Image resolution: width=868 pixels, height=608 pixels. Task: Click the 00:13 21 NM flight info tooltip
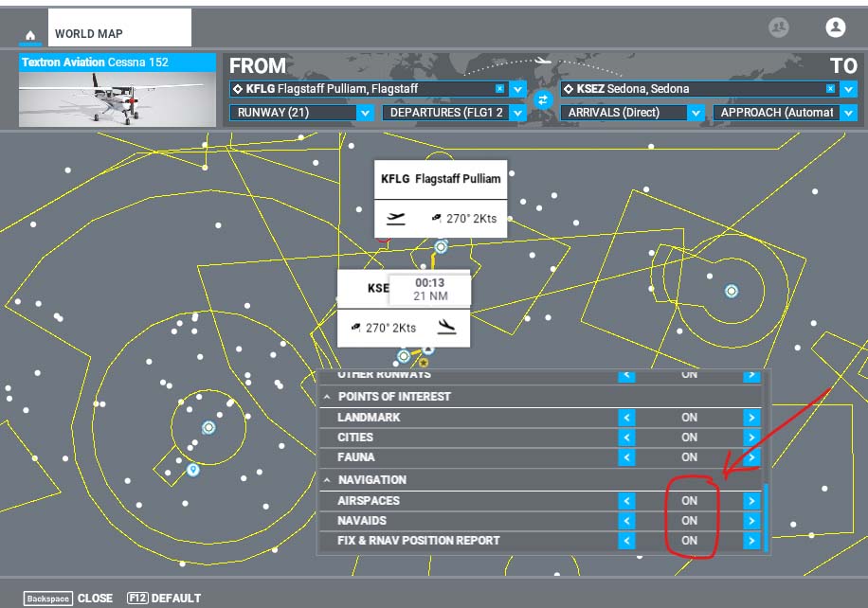click(x=430, y=289)
